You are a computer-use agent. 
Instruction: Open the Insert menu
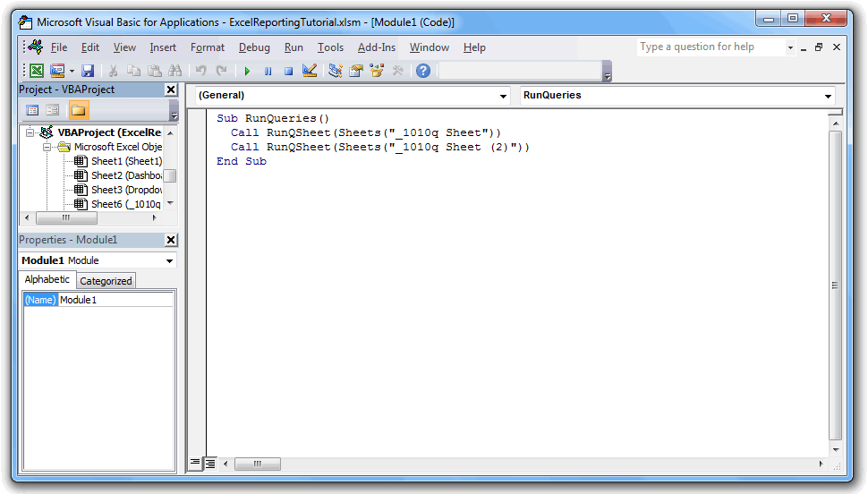[x=163, y=47]
